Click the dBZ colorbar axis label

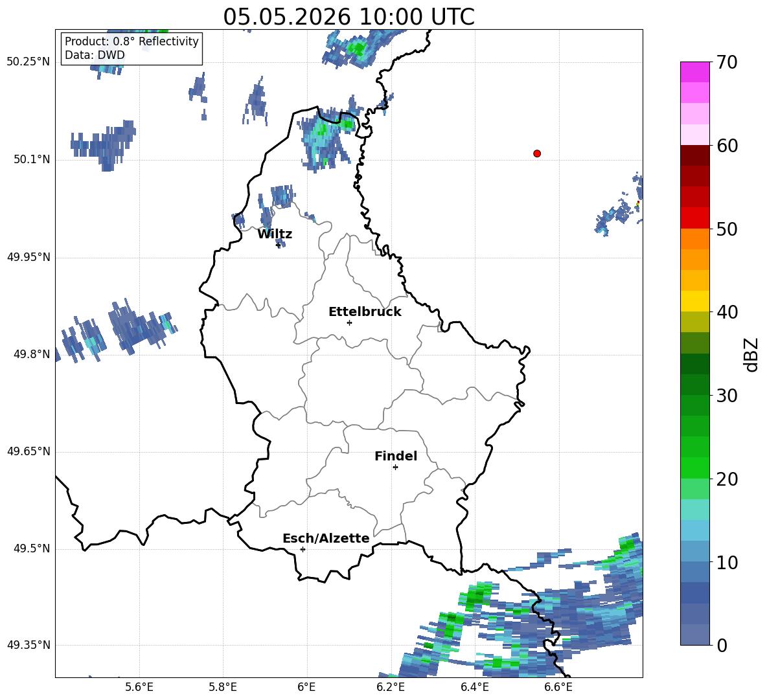(751, 354)
